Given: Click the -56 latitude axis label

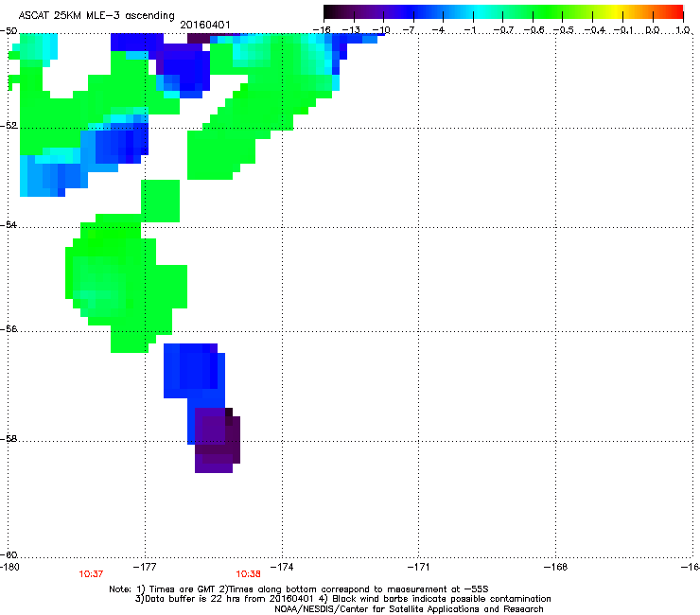Looking at the screenshot, I should tap(9, 329).
